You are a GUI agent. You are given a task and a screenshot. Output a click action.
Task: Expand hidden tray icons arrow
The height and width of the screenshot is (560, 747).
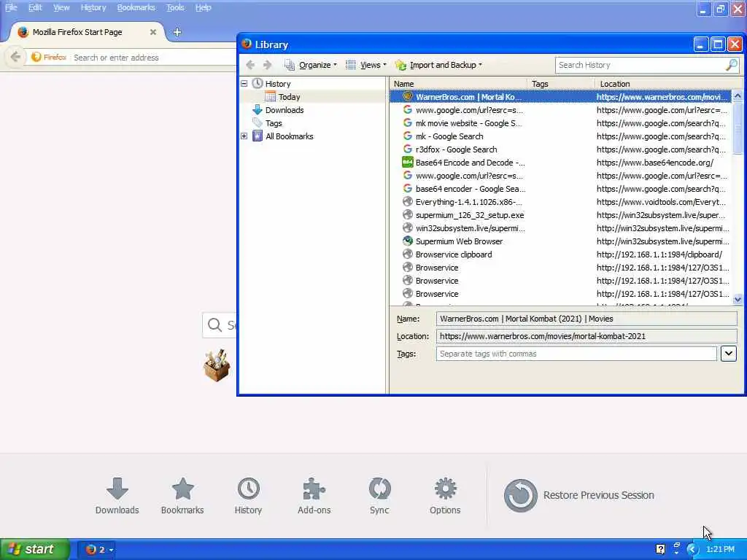(x=692, y=550)
